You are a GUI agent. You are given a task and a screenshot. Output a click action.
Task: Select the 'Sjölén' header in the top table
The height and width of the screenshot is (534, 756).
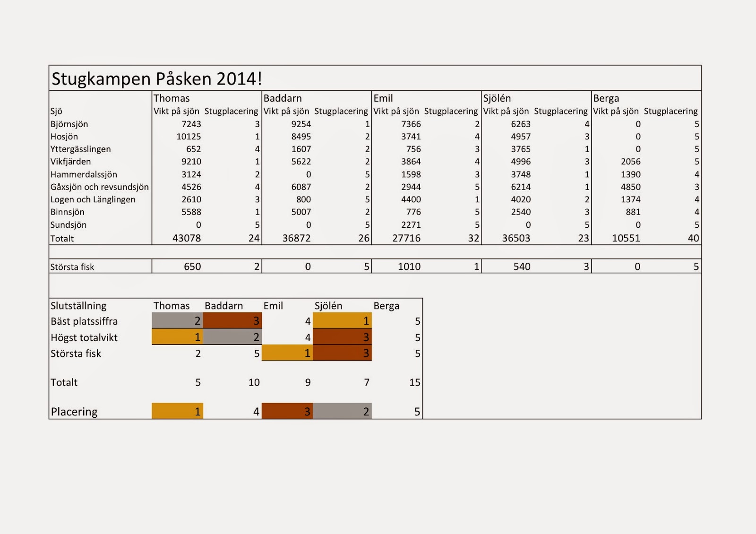(x=497, y=98)
